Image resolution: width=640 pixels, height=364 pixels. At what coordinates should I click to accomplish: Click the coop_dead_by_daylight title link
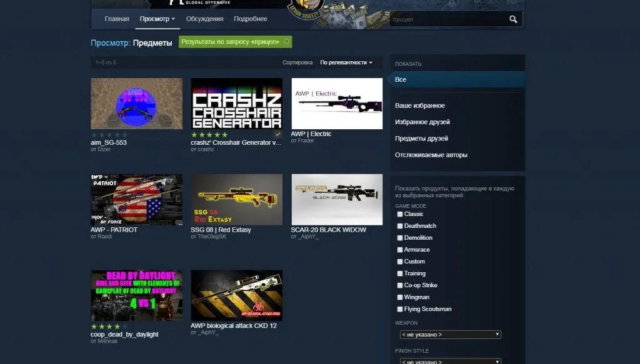(x=124, y=334)
